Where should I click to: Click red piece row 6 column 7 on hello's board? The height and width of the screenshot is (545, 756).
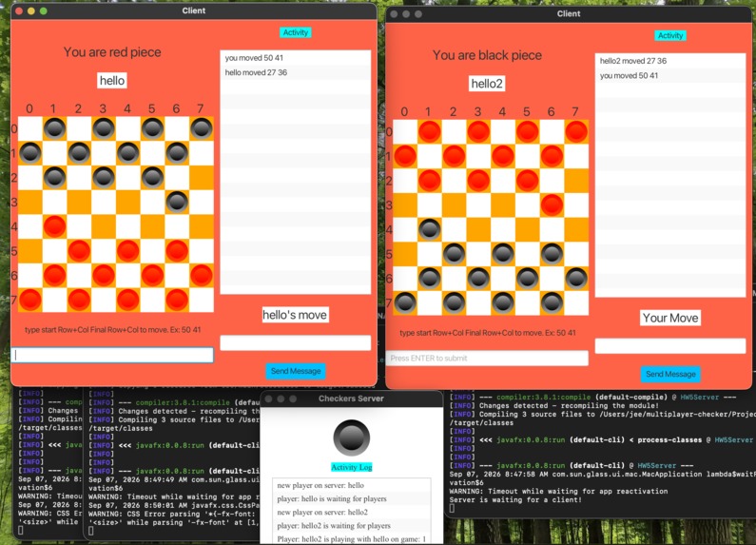tap(202, 275)
